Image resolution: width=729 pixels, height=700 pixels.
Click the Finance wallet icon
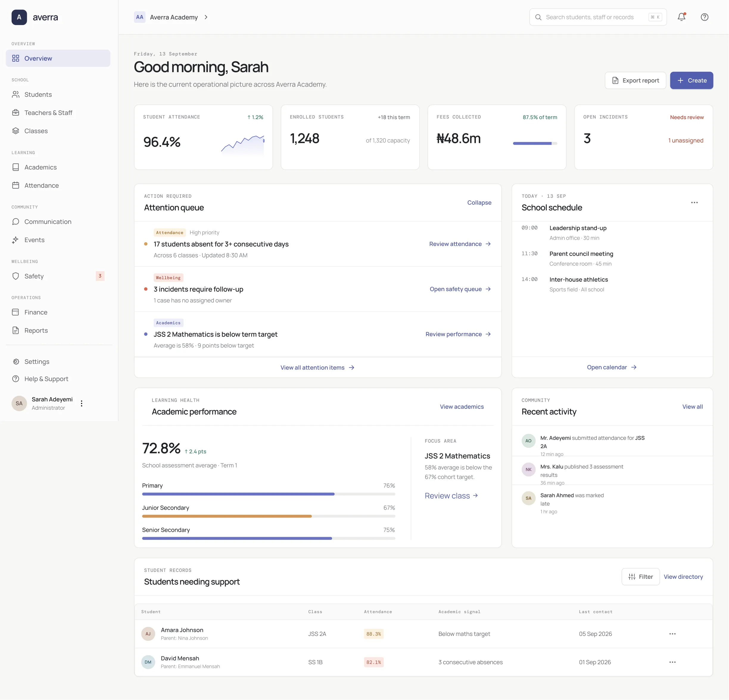point(15,312)
